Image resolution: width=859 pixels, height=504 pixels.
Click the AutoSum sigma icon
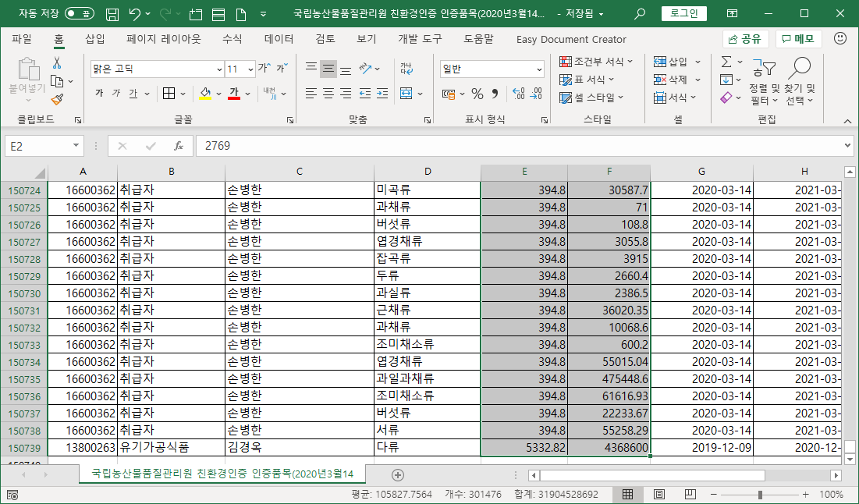coord(726,62)
